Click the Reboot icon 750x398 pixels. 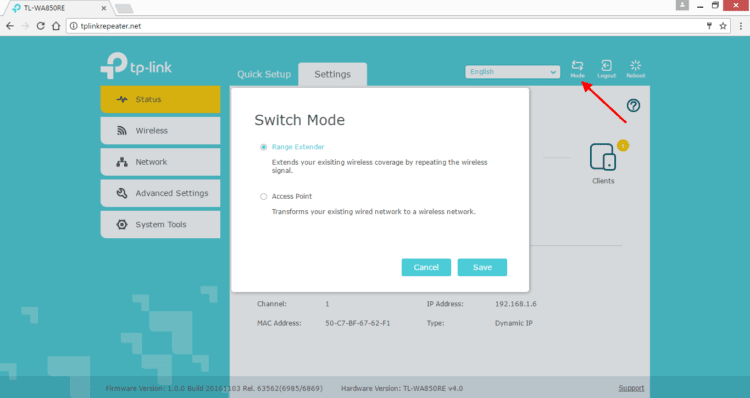pyautogui.click(x=636, y=68)
